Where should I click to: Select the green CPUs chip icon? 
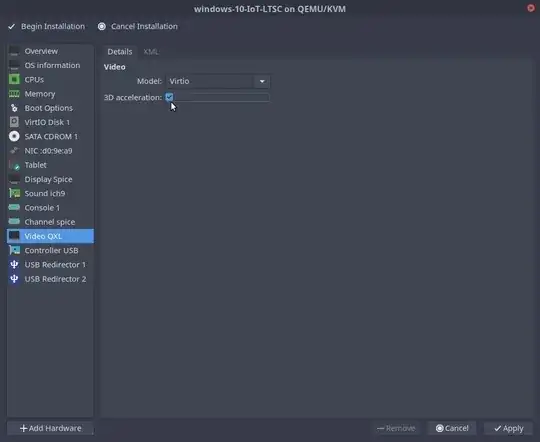[x=14, y=80]
